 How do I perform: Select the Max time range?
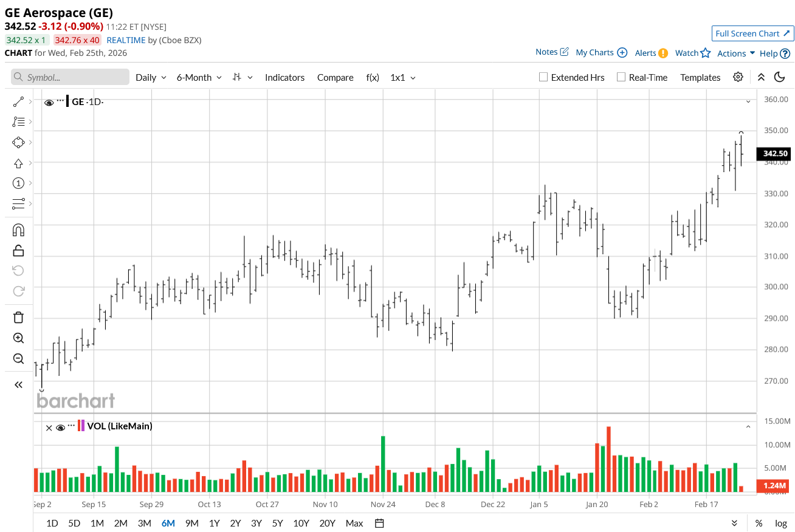point(354,523)
